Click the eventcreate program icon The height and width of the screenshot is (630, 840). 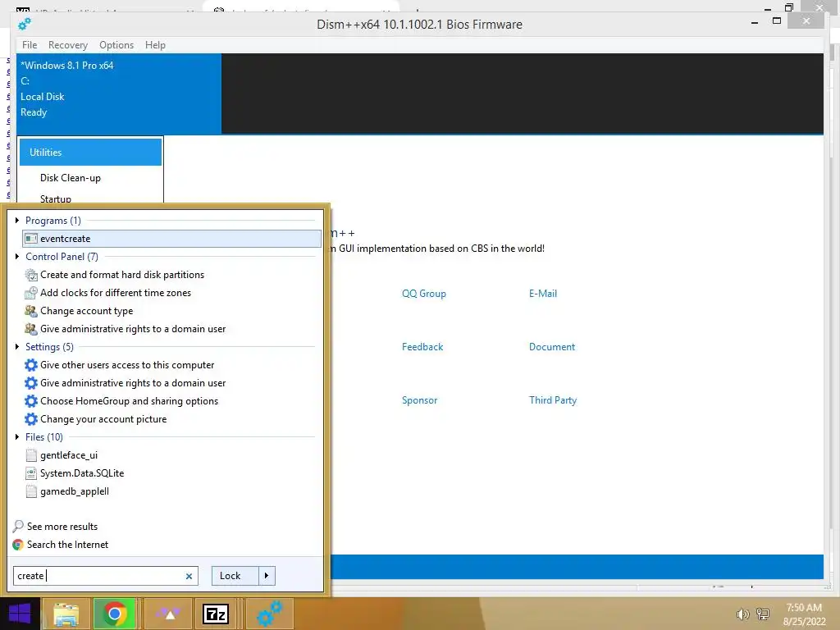click(x=31, y=239)
